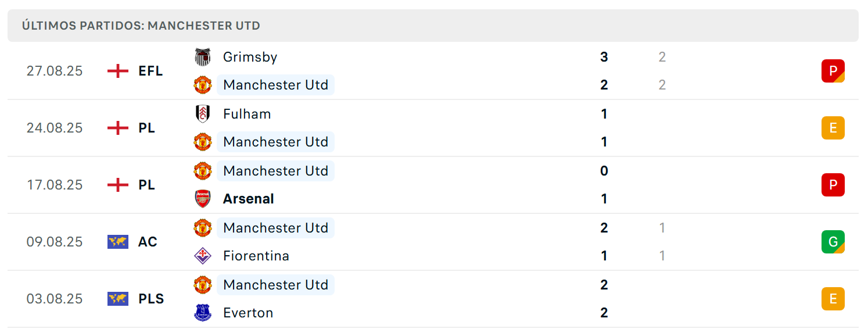
Task: Click the green G badge for Fiorentina match
Action: [833, 242]
